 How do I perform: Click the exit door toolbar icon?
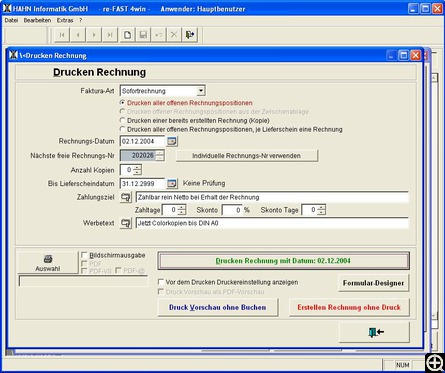tap(190, 35)
